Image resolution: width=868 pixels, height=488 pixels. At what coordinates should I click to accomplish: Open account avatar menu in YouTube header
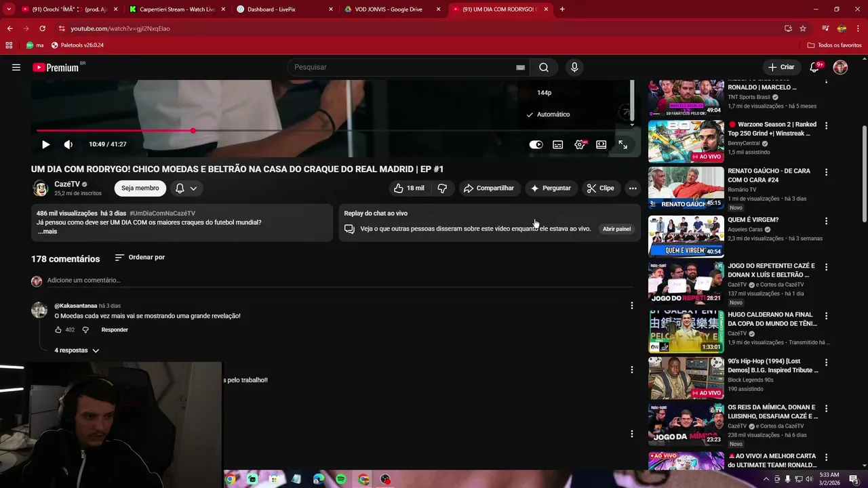coord(840,67)
